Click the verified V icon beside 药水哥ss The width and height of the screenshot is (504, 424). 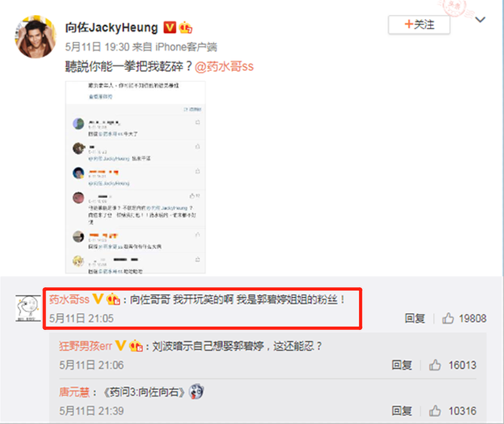pyautogui.click(x=98, y=299)
